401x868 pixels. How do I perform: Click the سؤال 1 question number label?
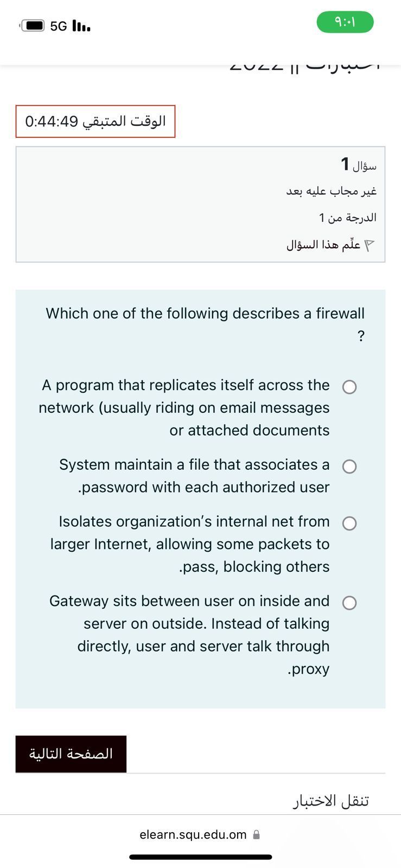359,164
